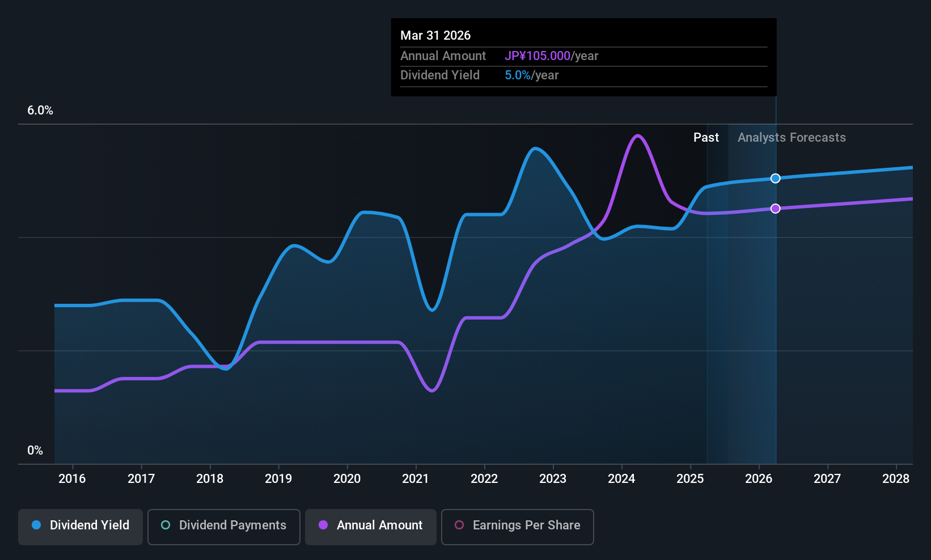
Task: Click the 2024 x-axis year label
Action: coord(621,479)
